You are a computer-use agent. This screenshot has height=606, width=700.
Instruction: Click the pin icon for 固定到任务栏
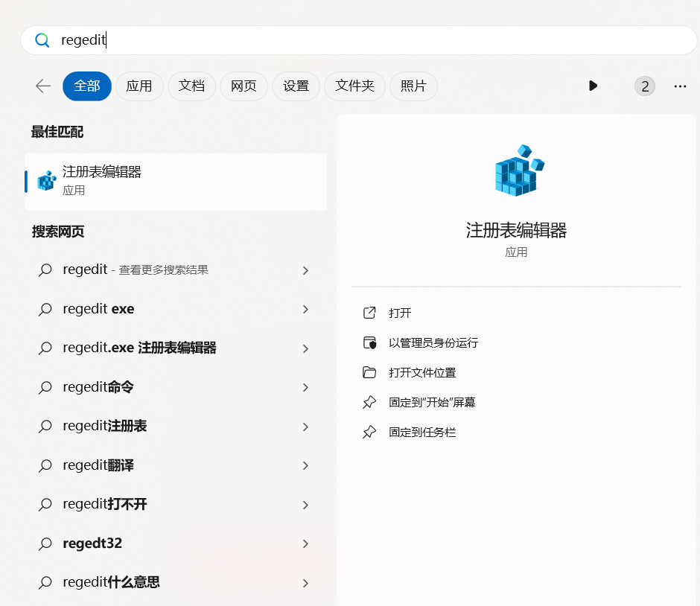tap(369, 432)
